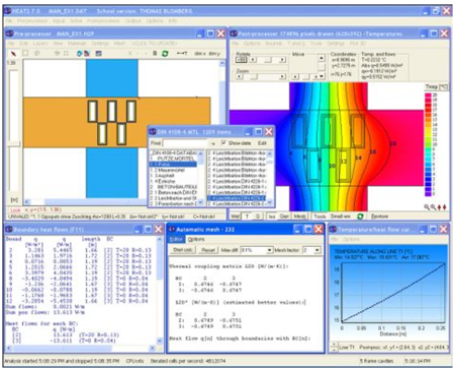Click the temperature color legend bar

point(428,144)
